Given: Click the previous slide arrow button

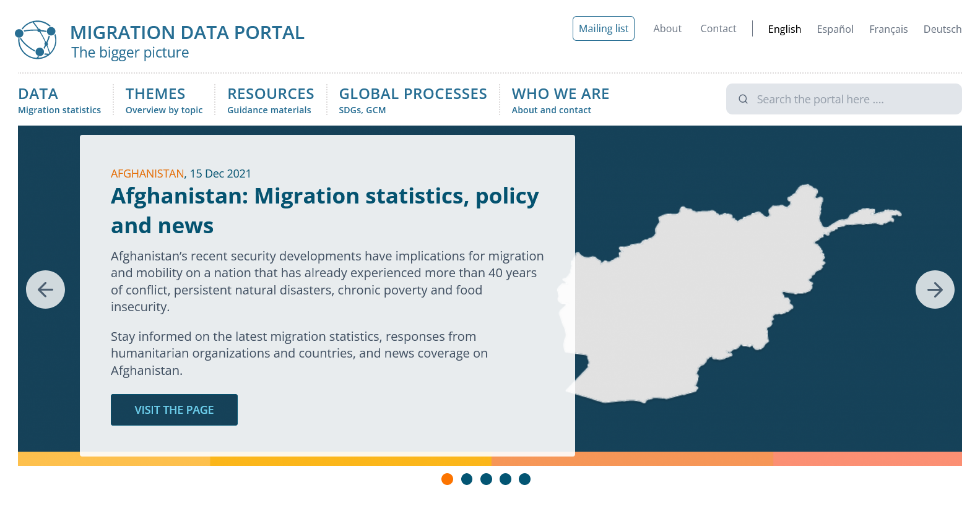Looking at the screenshot, I should point(45,290).
